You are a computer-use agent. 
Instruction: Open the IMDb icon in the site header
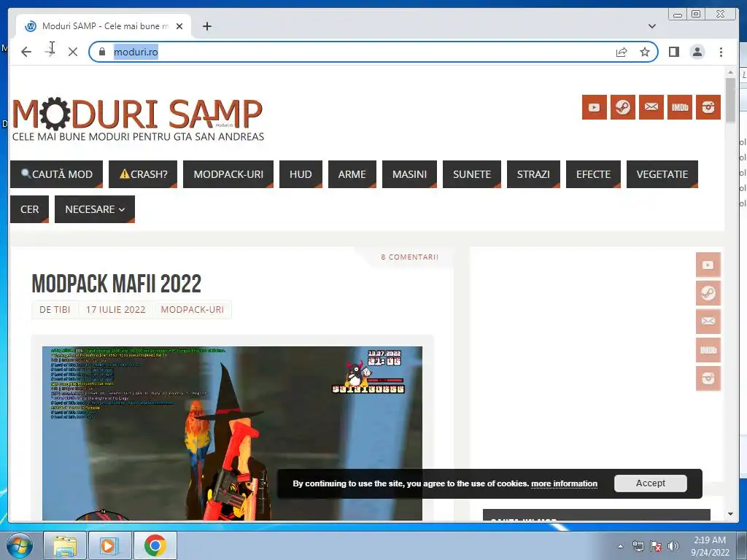click(680, 107)
